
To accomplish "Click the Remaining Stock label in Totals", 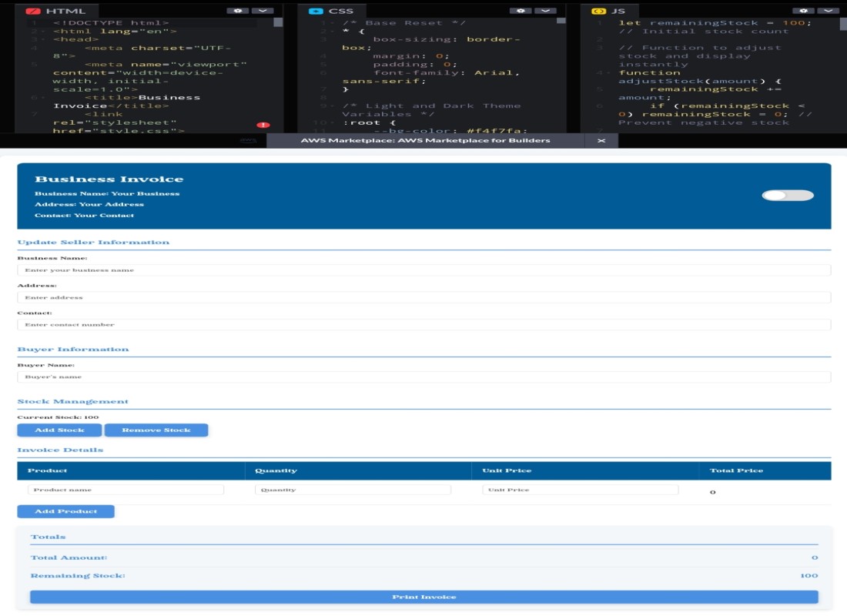I will coord(78,575).
